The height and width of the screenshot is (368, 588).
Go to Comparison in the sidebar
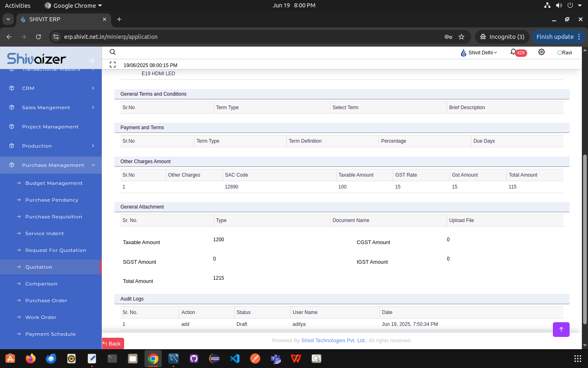click(x=41, y=284)
